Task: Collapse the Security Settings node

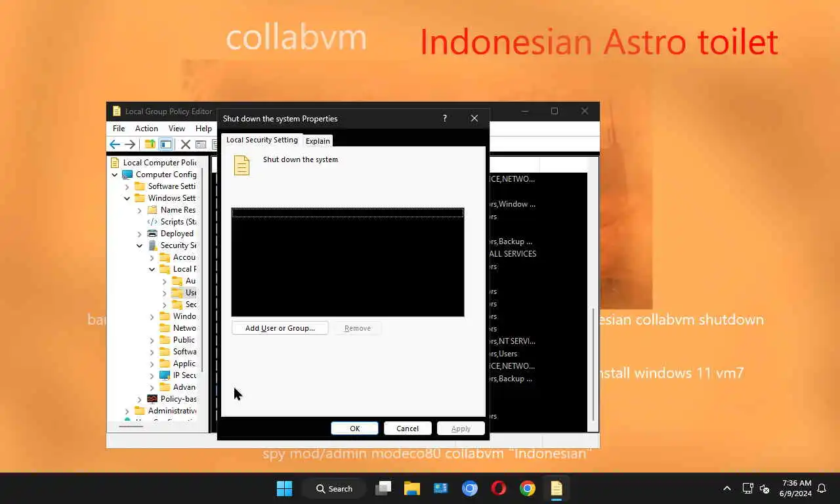Action: [140, 245]
